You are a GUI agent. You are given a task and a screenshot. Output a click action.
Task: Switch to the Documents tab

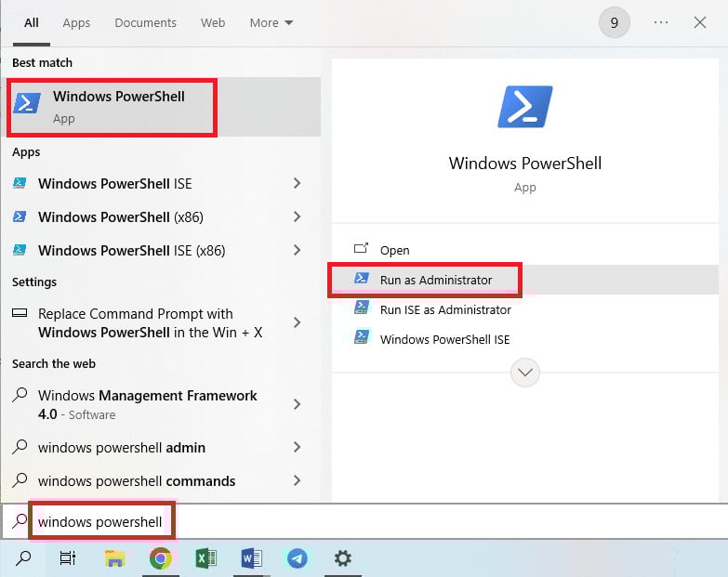point(145,22)
